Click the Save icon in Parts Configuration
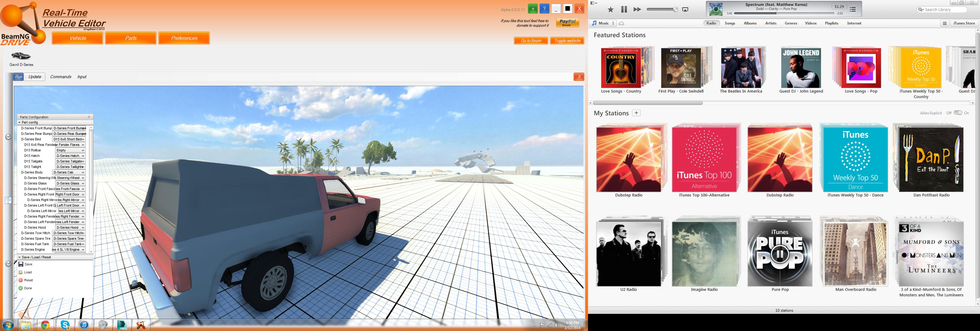 click(x=21, y=264)
